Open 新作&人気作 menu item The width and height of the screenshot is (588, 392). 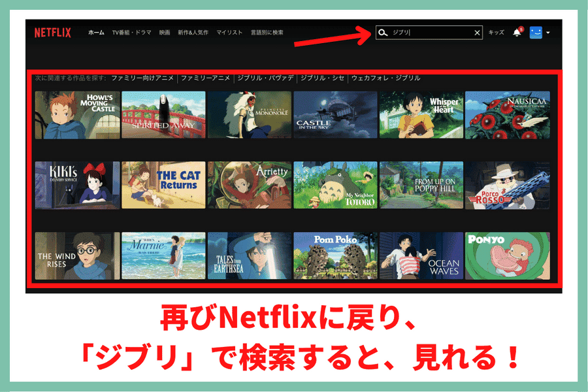point(193,33)
